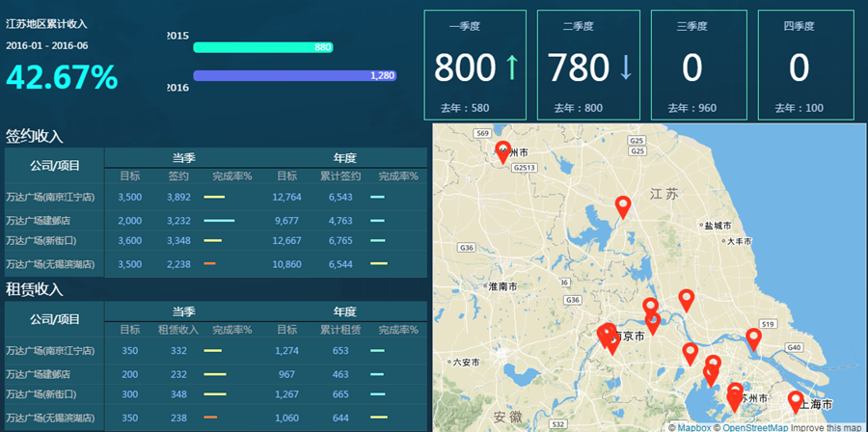Select the map pin below the 江苏 label
This screenshot has width=868, height=432.
(x=623, y=207)
